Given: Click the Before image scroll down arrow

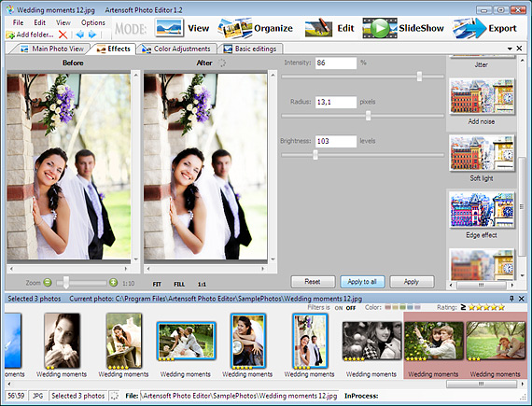Looking at the screenshot, I should point(135,259).
